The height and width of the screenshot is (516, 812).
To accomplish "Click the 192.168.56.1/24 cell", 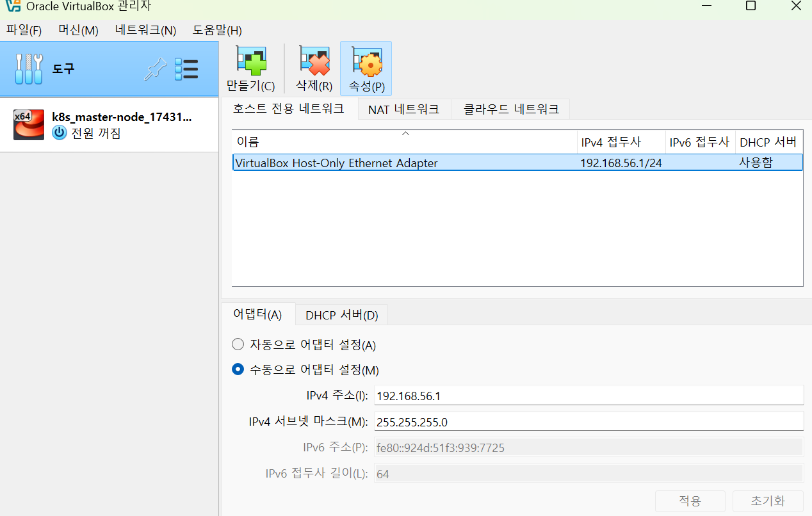I will 621,163.
